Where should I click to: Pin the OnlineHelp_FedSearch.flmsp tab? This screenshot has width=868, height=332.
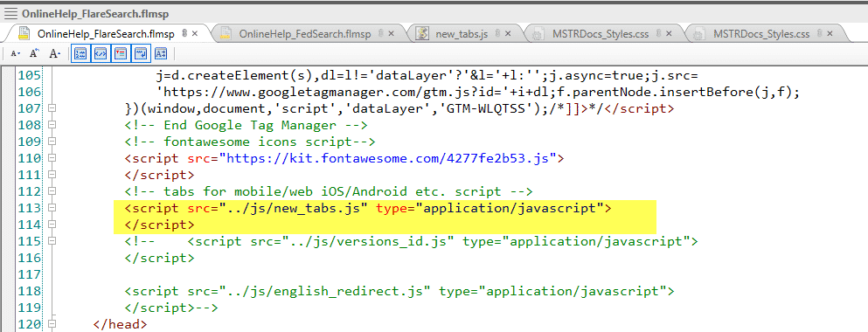381,34
